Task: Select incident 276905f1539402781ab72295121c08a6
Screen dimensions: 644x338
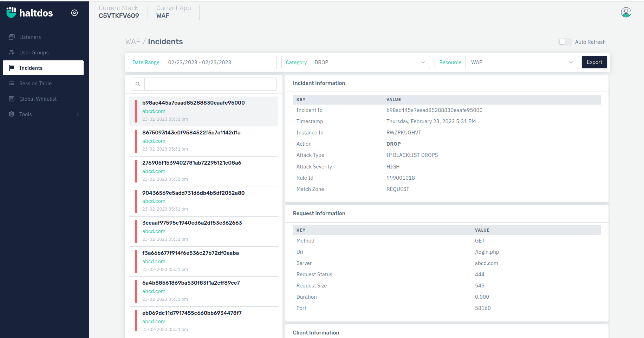Action: 204,171
